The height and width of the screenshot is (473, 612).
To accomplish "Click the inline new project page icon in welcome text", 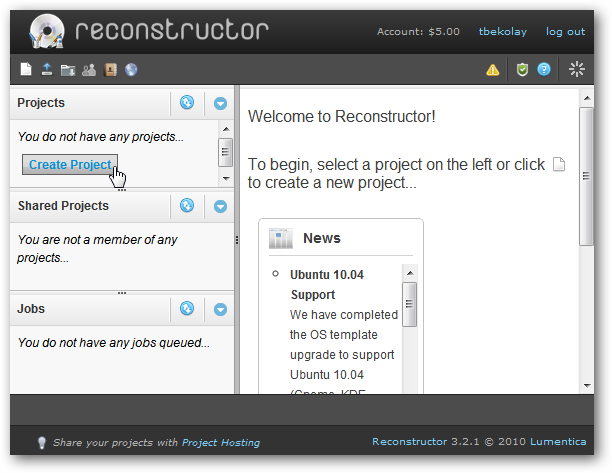I will tap(559, 164).
